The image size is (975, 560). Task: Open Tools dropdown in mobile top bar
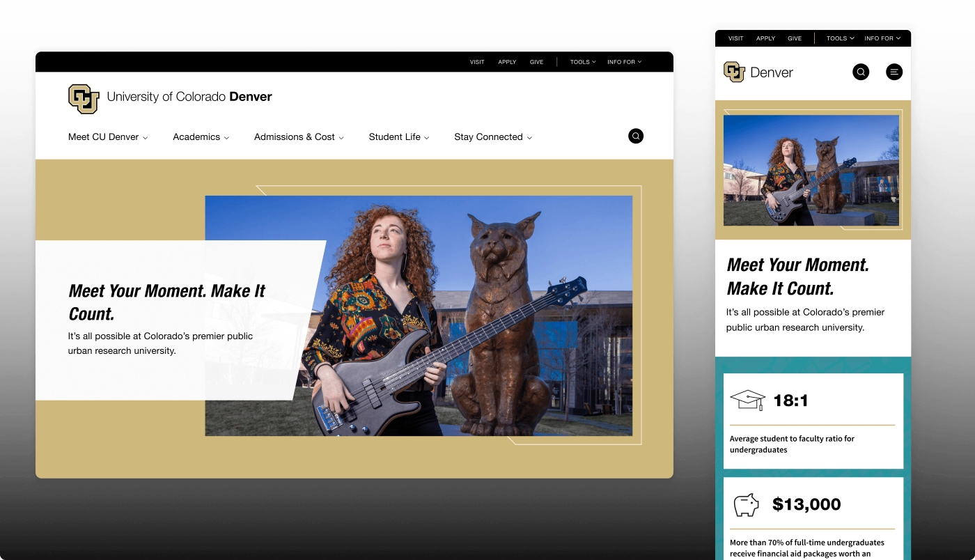(x=840, y=38)
